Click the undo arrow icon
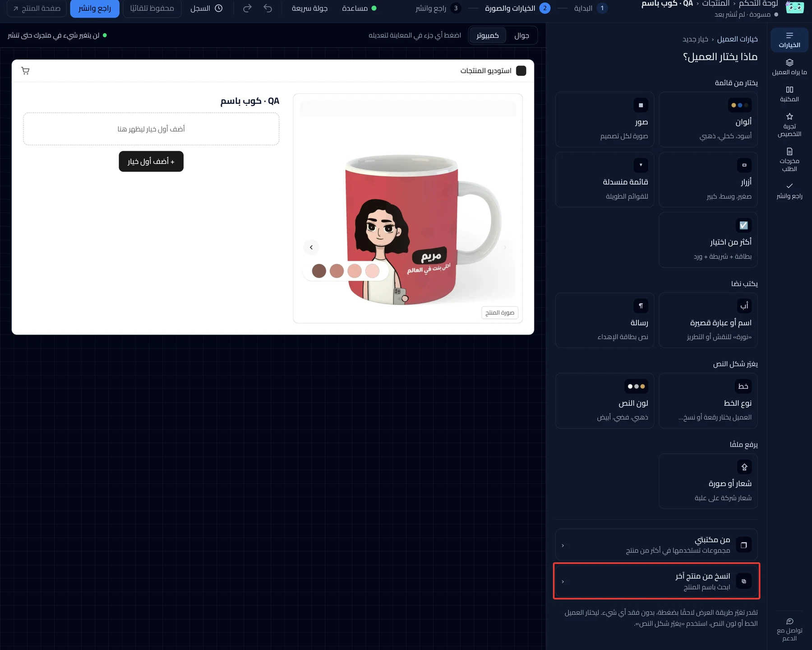Viewport: 812px width, 650px height. pyautogui.click(x=268, y=8)
